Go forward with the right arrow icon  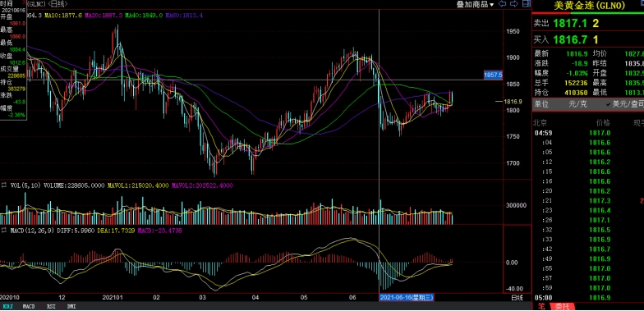[514, 3]
